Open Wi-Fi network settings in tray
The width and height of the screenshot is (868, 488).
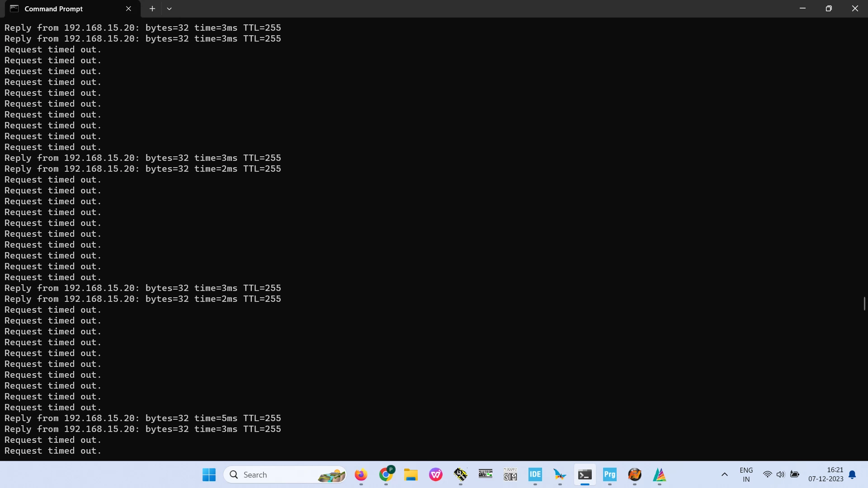(767, 474)
